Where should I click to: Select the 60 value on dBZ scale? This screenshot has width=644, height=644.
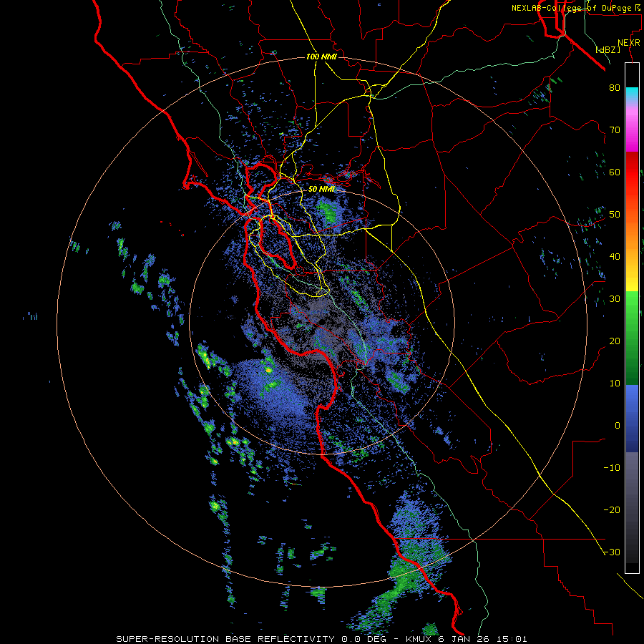pos(615,172)
